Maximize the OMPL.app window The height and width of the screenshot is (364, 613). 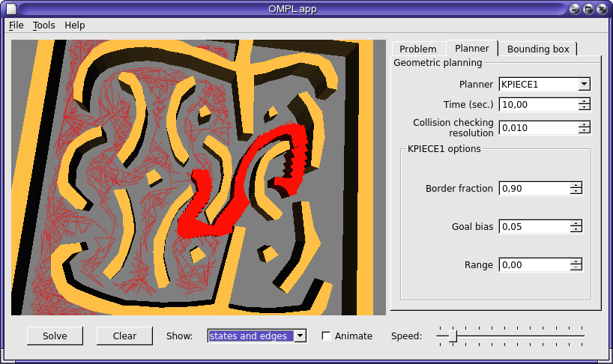588,9
